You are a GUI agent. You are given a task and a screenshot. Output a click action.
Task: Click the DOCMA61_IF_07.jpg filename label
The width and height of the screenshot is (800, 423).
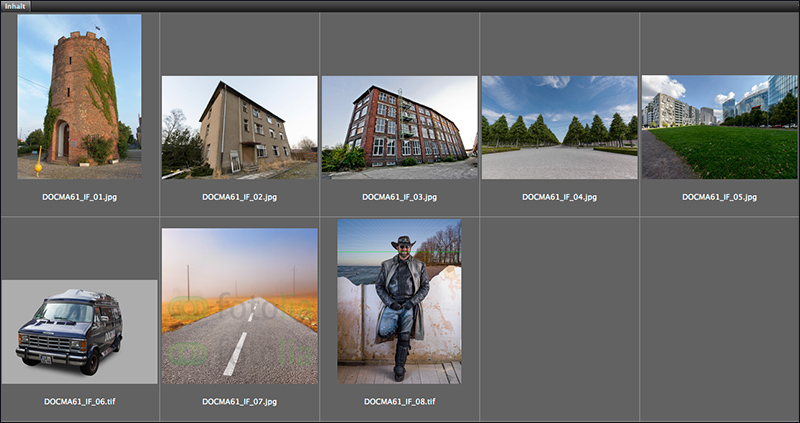coord(239,401)
